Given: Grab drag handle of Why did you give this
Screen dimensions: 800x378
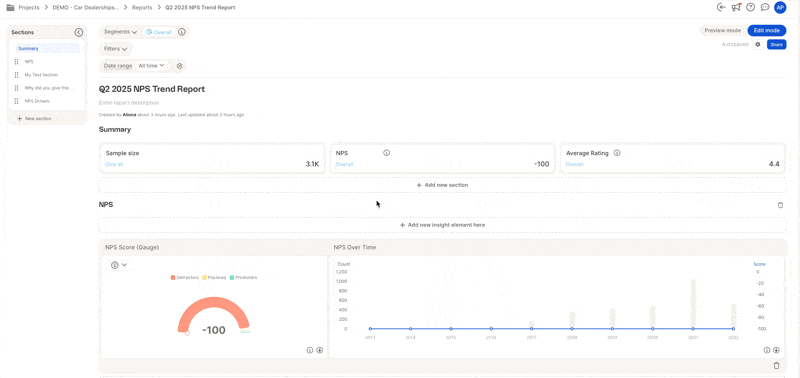Looking at the screenshot, I should point(16,88).
